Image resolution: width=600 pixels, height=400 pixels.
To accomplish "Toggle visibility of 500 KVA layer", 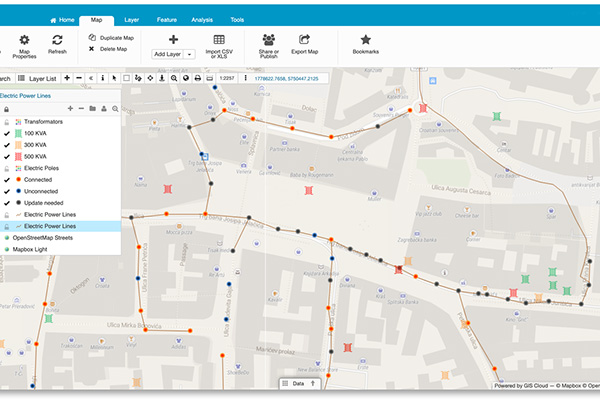I will coord(7,157).
